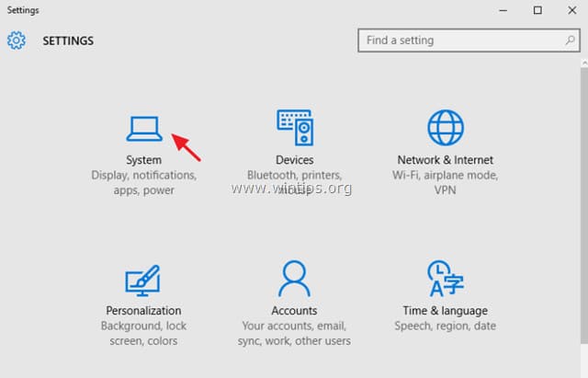Click the SETTINGS heading text
The image size is (588, 378).
pos(68,40)
